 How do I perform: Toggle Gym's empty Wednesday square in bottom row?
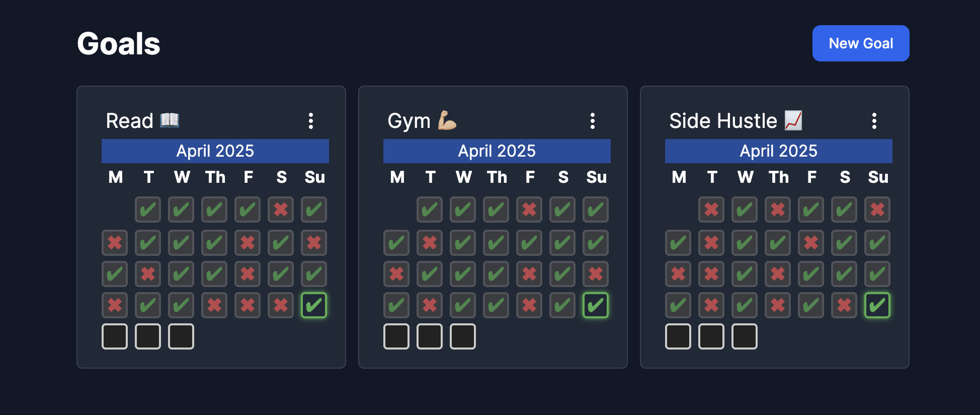462,336
